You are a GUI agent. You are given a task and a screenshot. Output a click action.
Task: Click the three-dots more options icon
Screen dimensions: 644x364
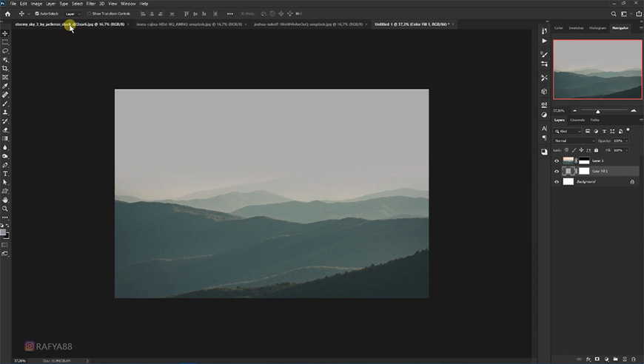(x=230, y=13)
